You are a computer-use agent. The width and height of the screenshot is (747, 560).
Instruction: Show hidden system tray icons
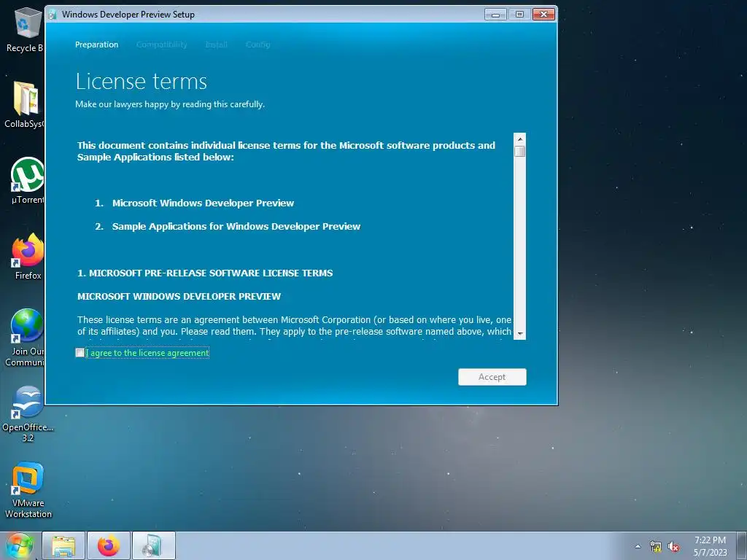(x=638, y=546)
